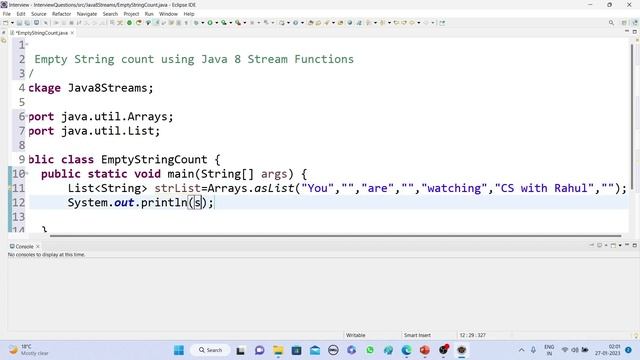Open the Project menu
The height and width of the screenshot is (360, 640).
click(131, 14)
